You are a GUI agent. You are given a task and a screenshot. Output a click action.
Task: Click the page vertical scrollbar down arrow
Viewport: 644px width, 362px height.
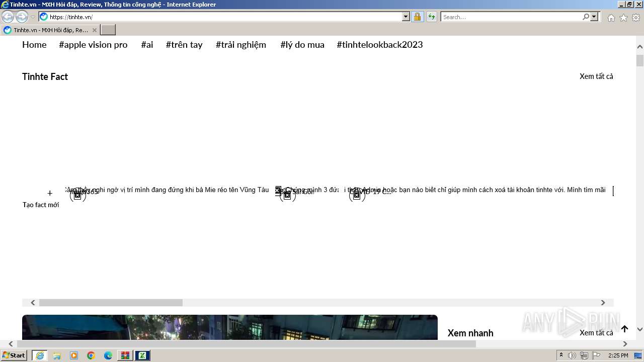(x=640, y=329)
